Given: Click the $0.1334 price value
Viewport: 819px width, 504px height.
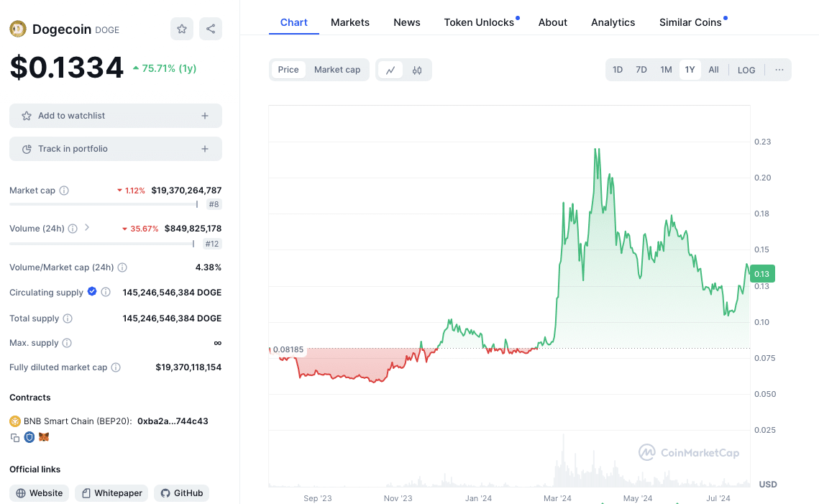Looking at the screenshot, I should [x=67, y=68].
